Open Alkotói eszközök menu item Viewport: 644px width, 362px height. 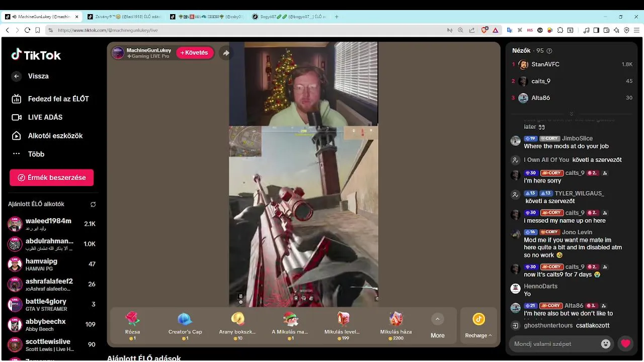click(x=47, y=136)
